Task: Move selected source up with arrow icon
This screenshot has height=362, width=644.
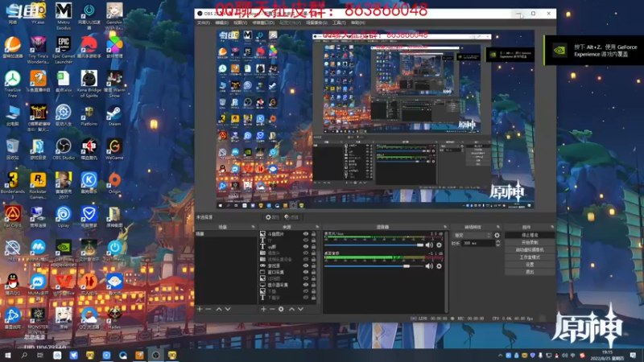Action: pyautogui.click(x=291, y=309)
